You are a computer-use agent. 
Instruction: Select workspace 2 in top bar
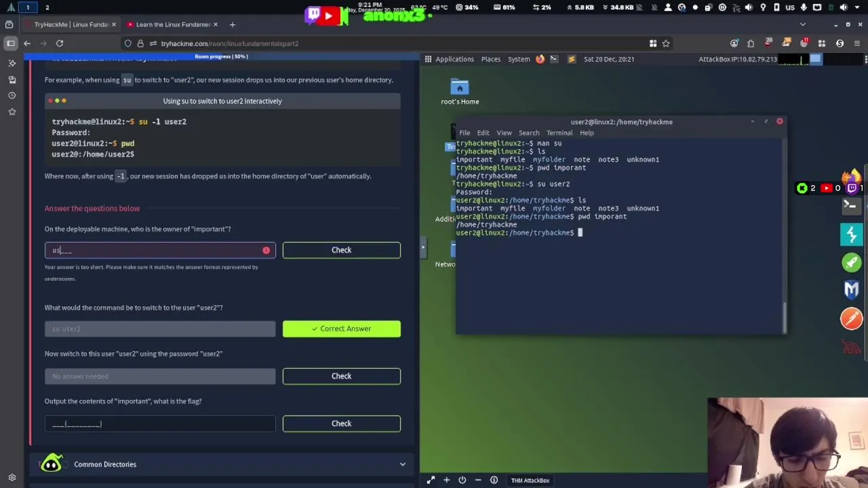click(x=47, y=7)
